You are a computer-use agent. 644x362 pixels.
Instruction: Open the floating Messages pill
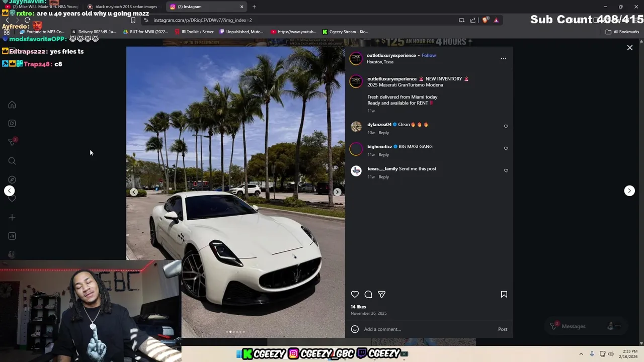(x=587, y=326)
